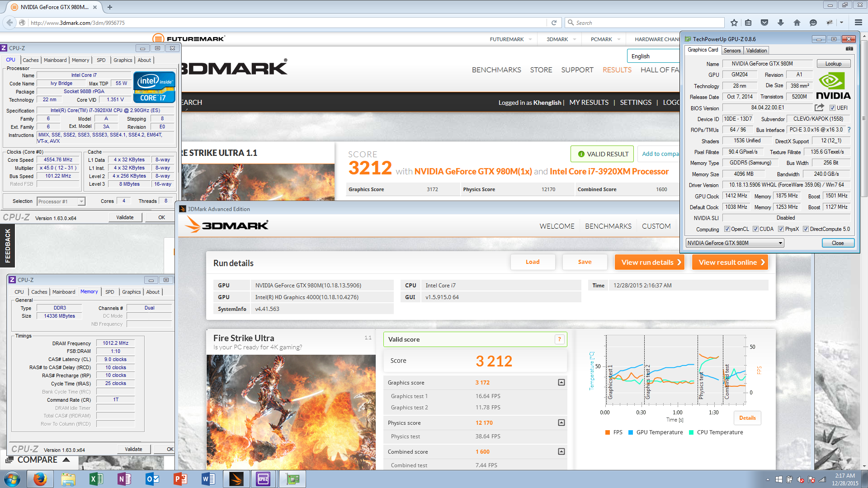
Task: Click the Firefox back arrow button
Action: 10,23
